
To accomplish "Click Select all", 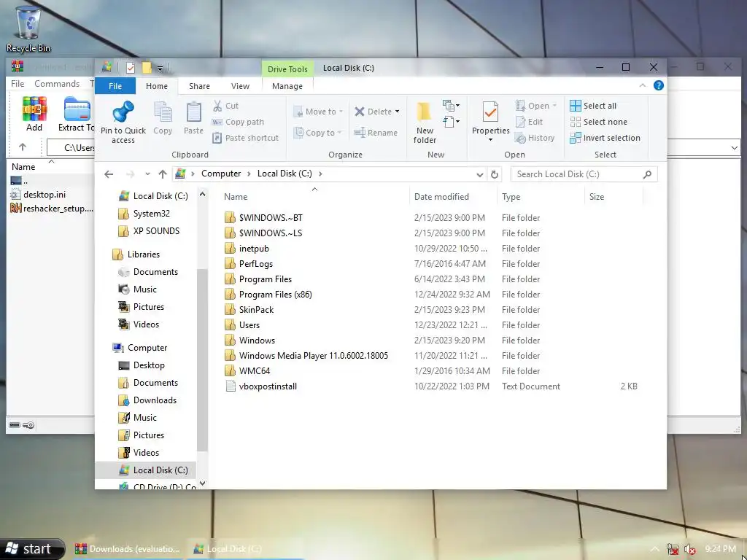I will pos(593,106).
